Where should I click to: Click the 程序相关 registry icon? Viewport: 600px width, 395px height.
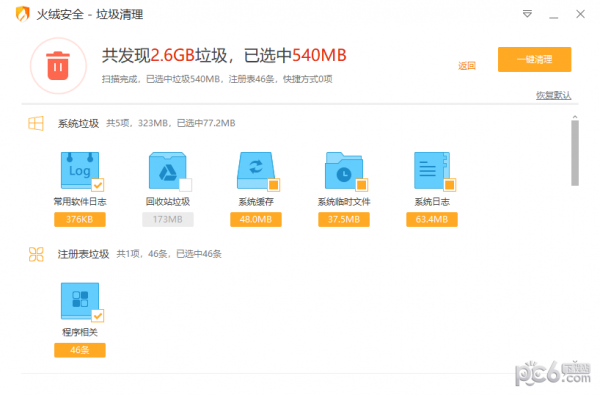[x=80, y=300]
